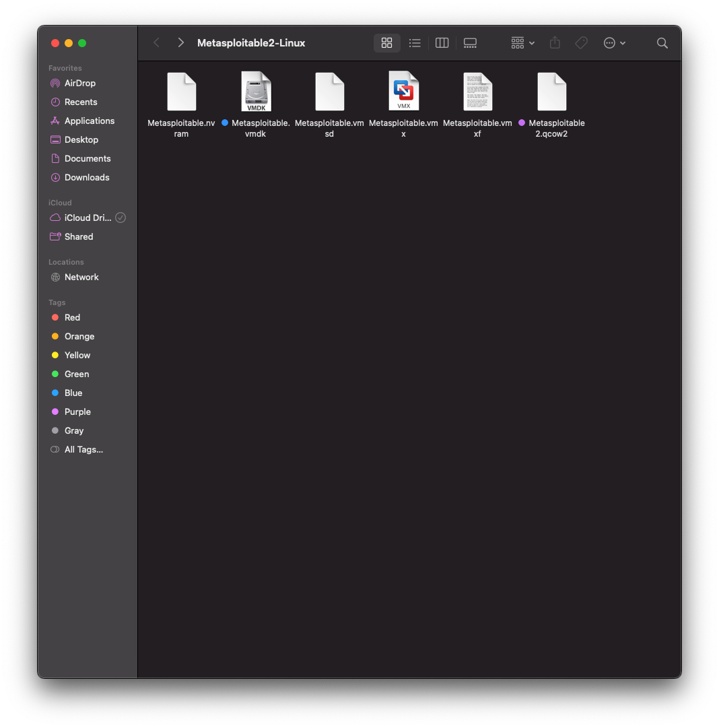Click the Edit Tags toolbar icon
Viewport: 719px width, 728px height.
[581, 43]
